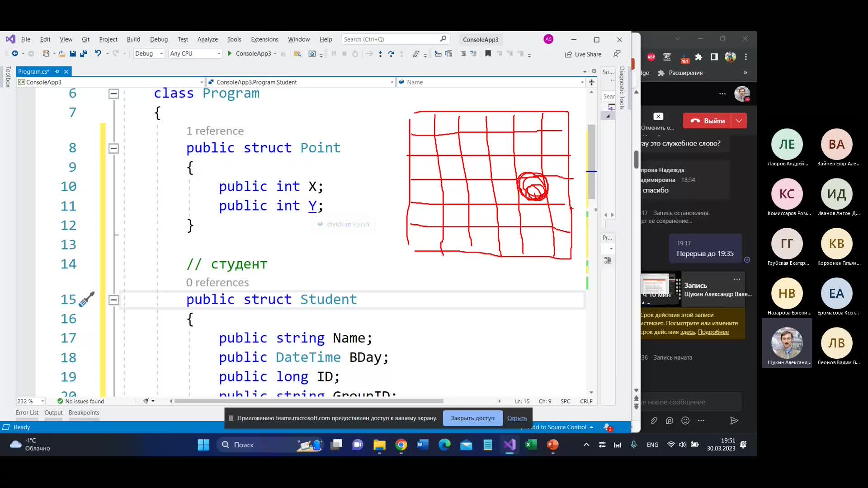The height and width of the screenshot is (488, 868).
Task: Open the browser three-dot menu
Action: coord(746,57)
